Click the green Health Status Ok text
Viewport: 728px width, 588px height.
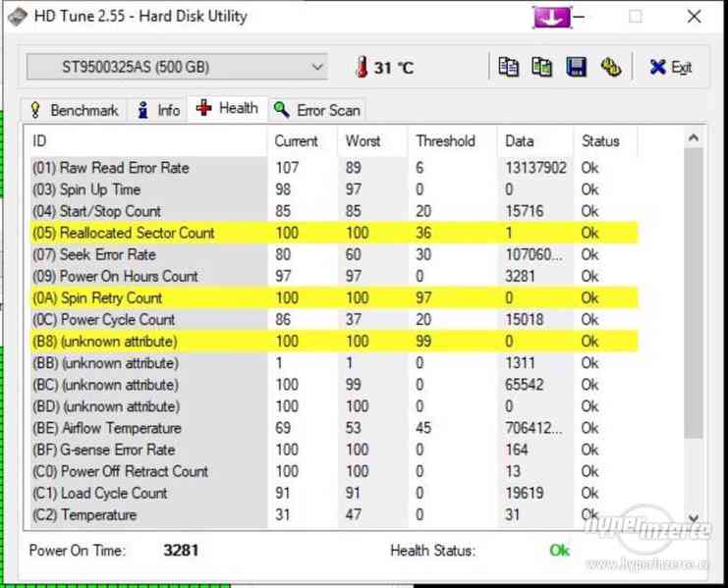click(x=559, y=551)
